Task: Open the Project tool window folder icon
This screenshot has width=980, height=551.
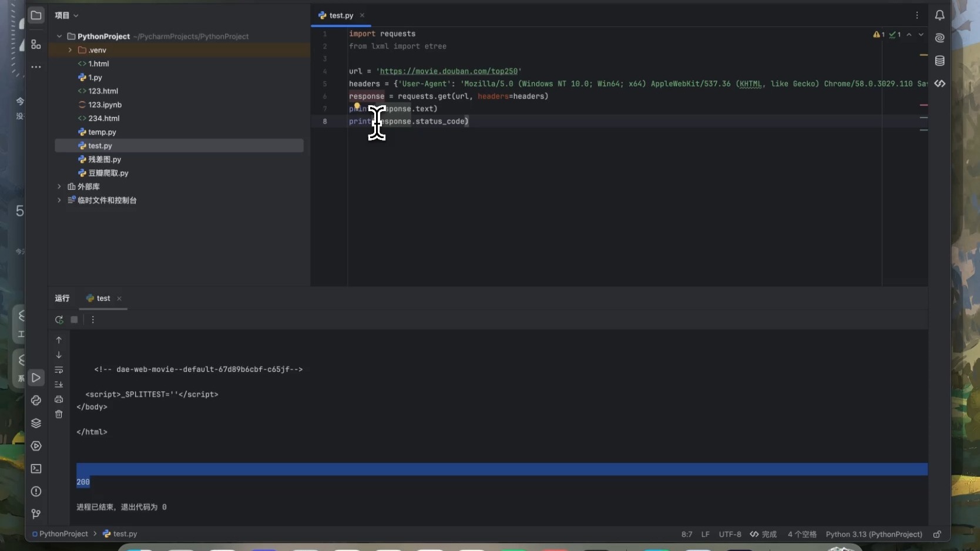Action: coord(36,15)
